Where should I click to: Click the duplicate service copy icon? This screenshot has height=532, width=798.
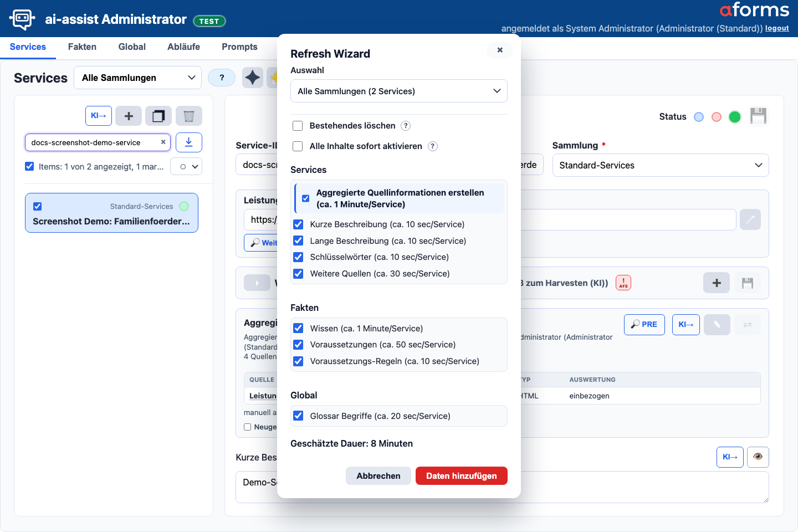pos(158,116)
